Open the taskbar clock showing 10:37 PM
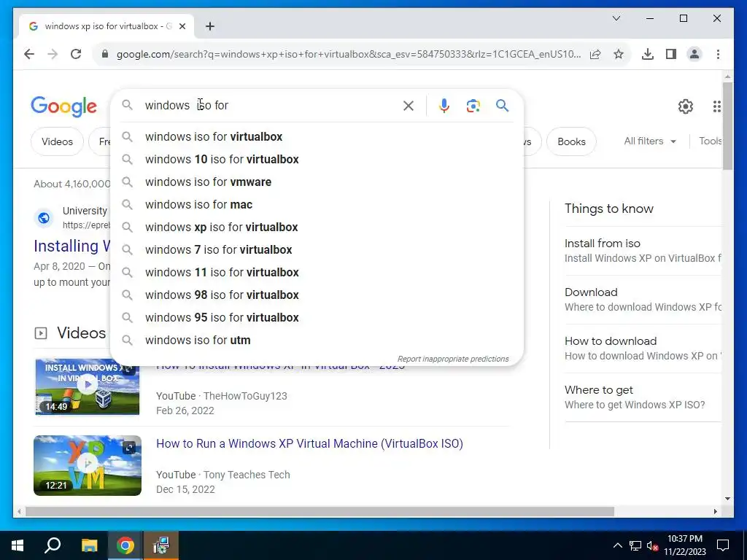The width and height of the screenshot is (747, 560). click(x=684, y=545)
